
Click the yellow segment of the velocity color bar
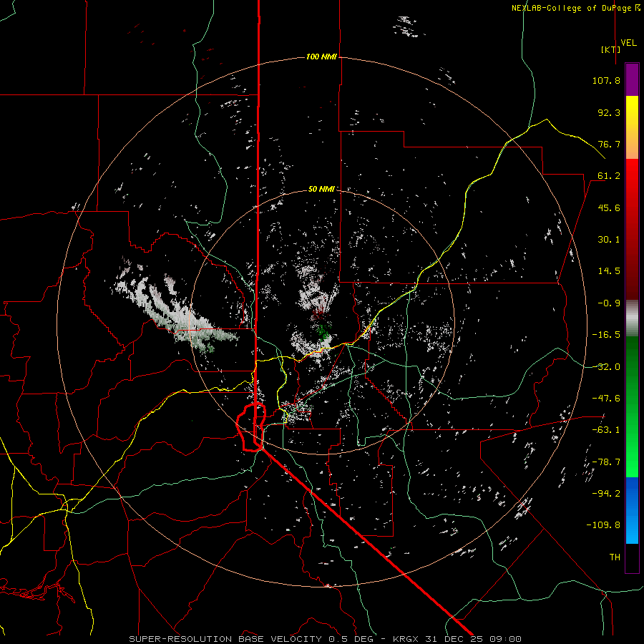[x=632, y=127]
